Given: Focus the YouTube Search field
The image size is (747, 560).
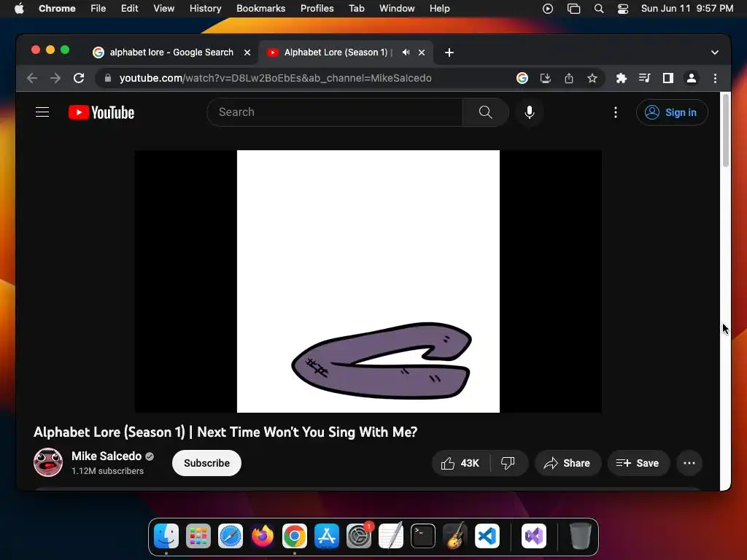Looking at the screenshot, I should click(x=335, y=112).
